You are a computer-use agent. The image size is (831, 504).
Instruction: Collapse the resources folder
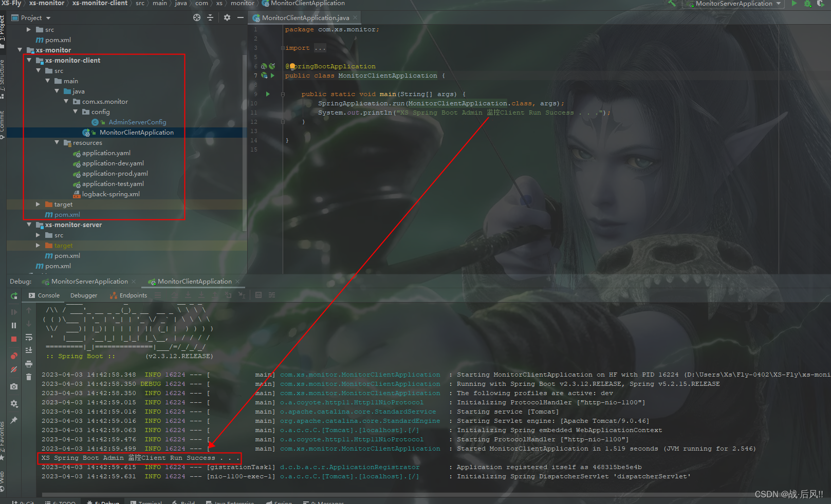[57, 142]
